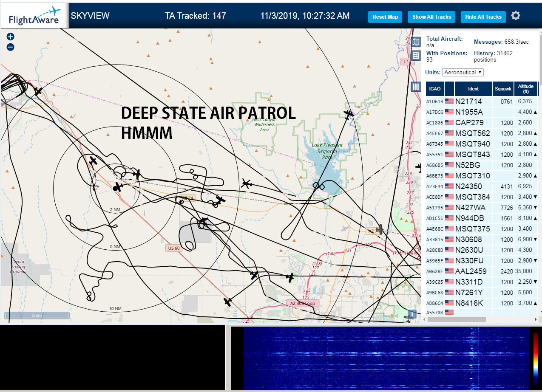The height and width of the screenshot is (392, 542).
Task: Select MSQT384 in the aircraft list
Action: (482, 197)
